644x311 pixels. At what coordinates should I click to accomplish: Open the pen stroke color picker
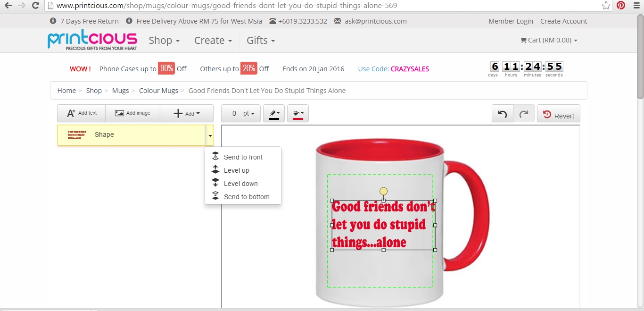(274, 113)
